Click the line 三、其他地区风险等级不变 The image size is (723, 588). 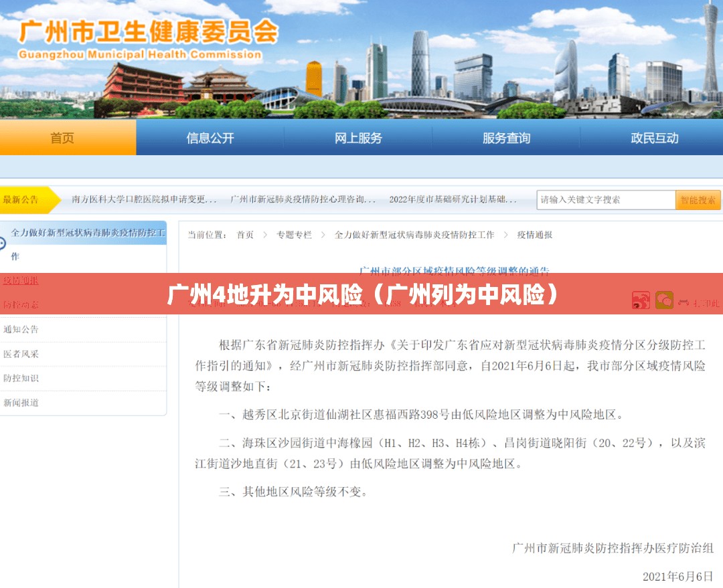pos(293,492)
